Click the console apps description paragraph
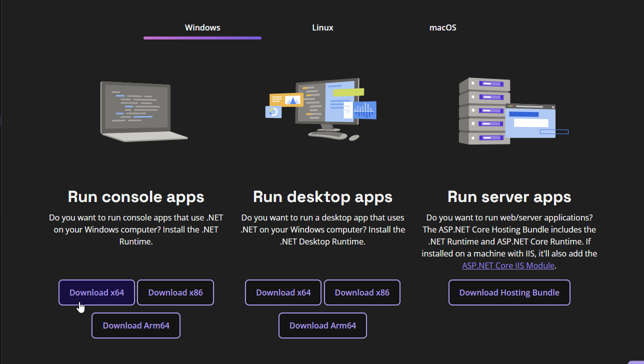The width and height of the screenshot is (644, 364). (136, 229)
